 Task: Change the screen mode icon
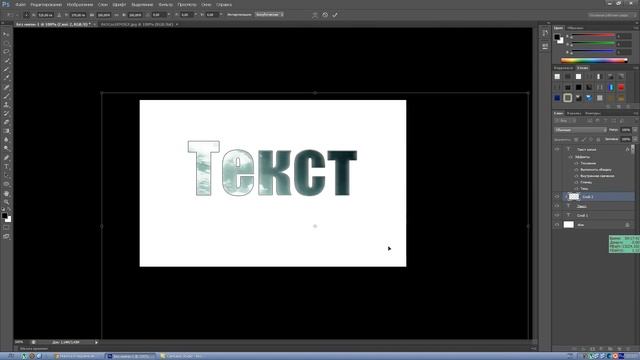(6, 236)
